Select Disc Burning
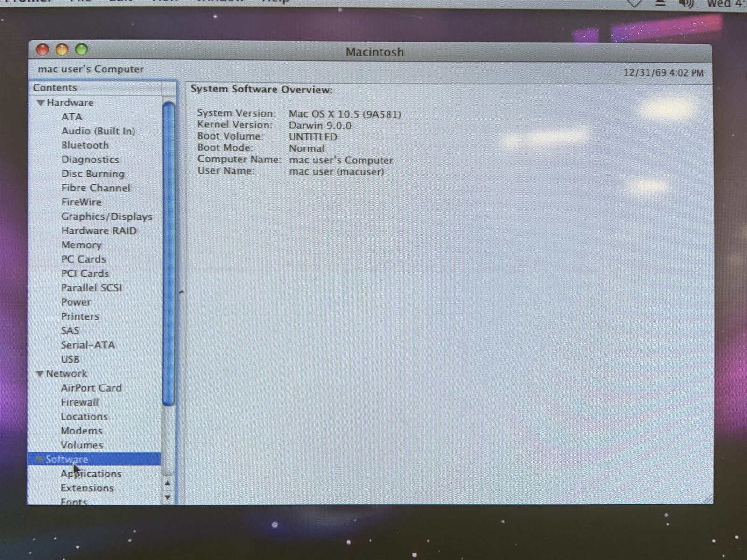747x560 pixels. click(x=93, y=174)
